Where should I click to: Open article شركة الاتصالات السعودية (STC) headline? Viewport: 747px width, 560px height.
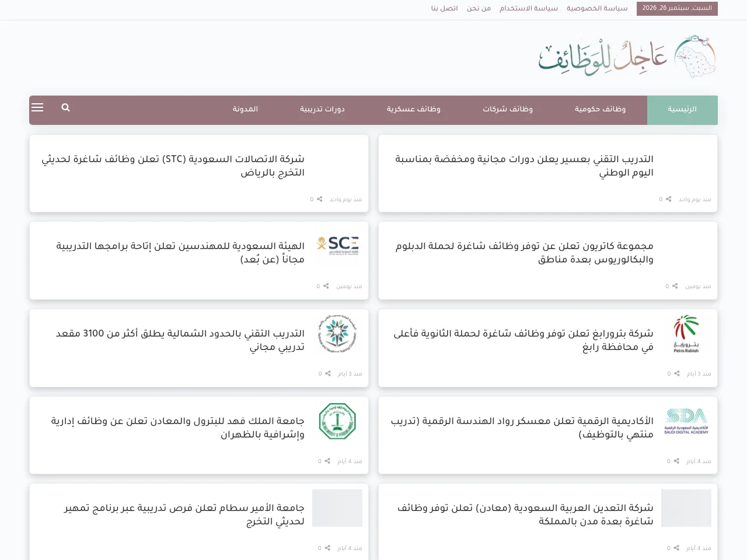(173, 166)
